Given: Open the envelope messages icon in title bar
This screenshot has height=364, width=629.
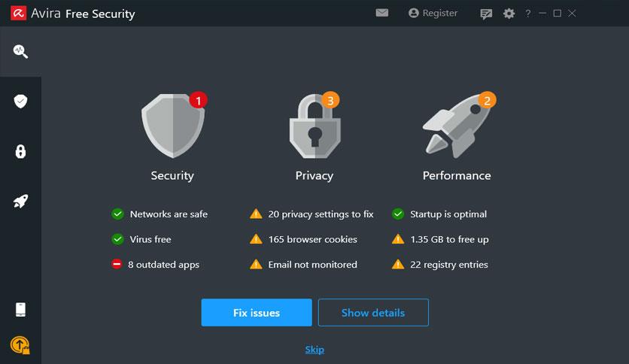Looking at the screenshot, I should pyautogui.click(x=382, y=13).
